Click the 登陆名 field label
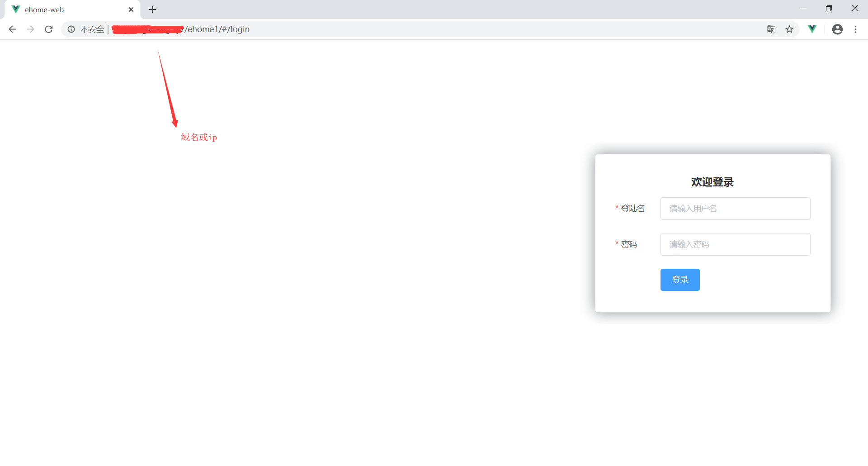The width and height of the screenshot is (868, 466). (x=632, y=209)
